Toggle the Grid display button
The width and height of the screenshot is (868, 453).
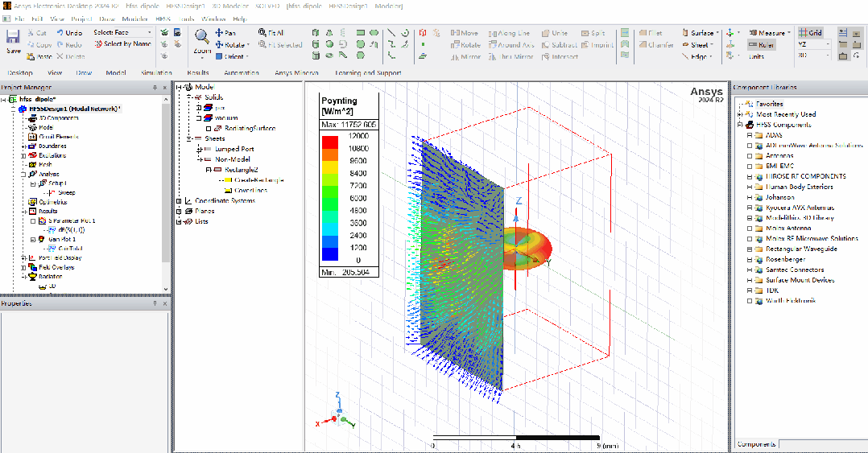810,33
